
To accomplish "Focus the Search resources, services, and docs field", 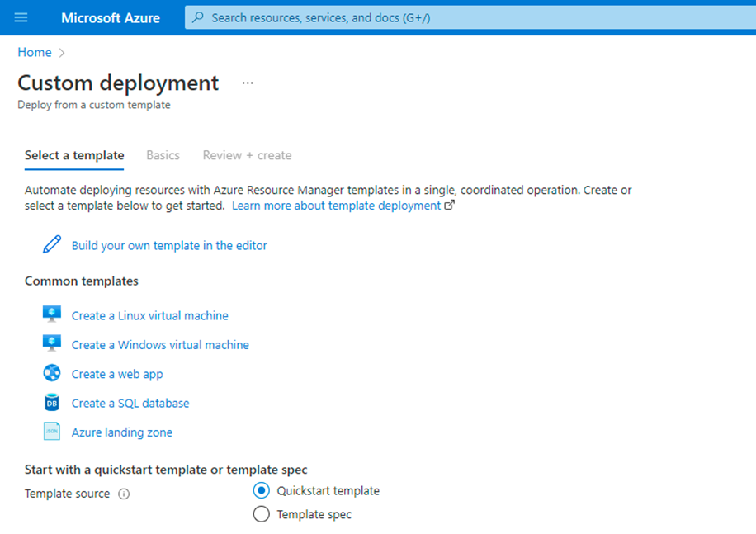I will pos(470,18).
